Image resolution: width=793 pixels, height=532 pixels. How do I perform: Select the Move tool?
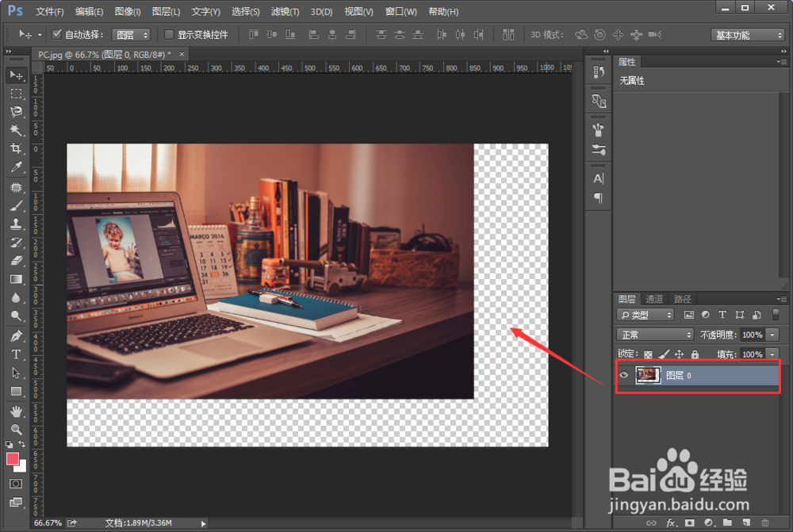pyautogui.click(x=16, y=75)
